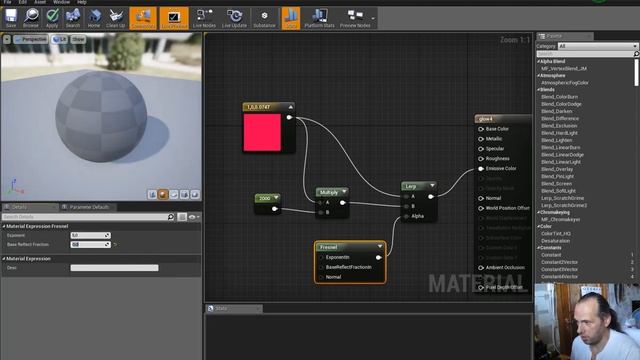This screenshot has height=360, width=640.
Task: Open the Edit menu
Action: click(22, 2)
